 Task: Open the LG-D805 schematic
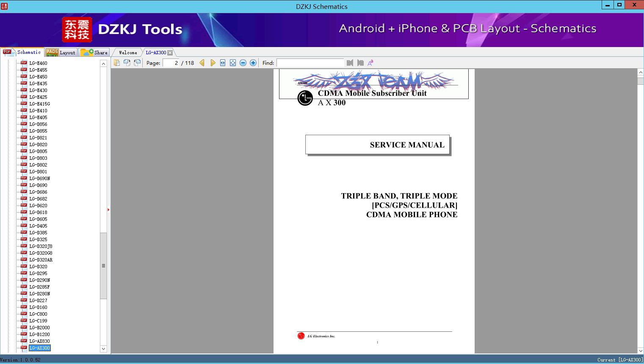pos(38,151)
